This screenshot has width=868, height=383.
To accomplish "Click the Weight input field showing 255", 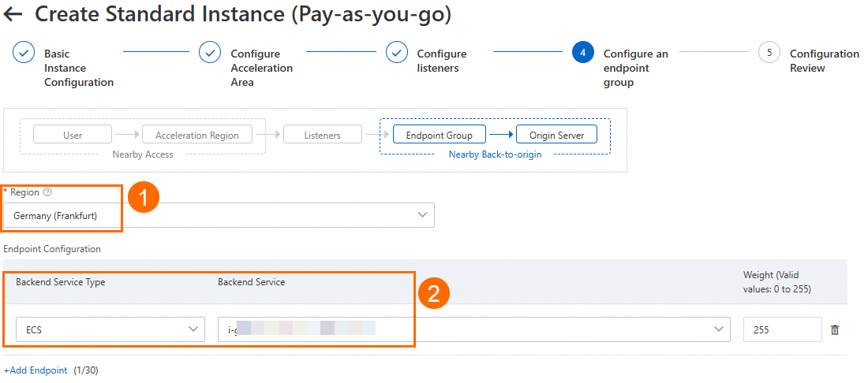I will [x=781, y=329].
